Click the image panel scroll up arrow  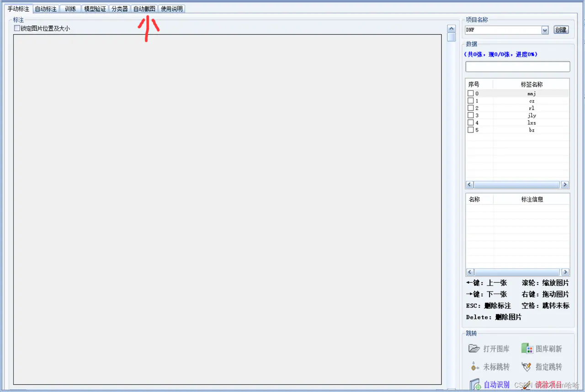click(x=451, y=28)
